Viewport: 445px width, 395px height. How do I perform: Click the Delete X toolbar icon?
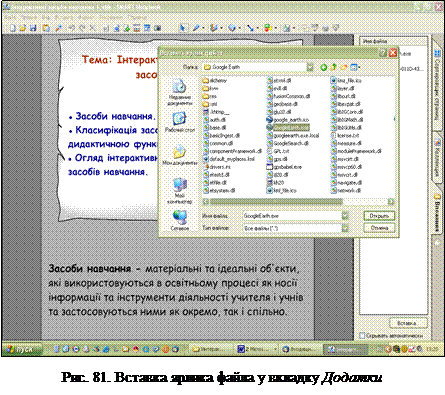coord(93,28)
